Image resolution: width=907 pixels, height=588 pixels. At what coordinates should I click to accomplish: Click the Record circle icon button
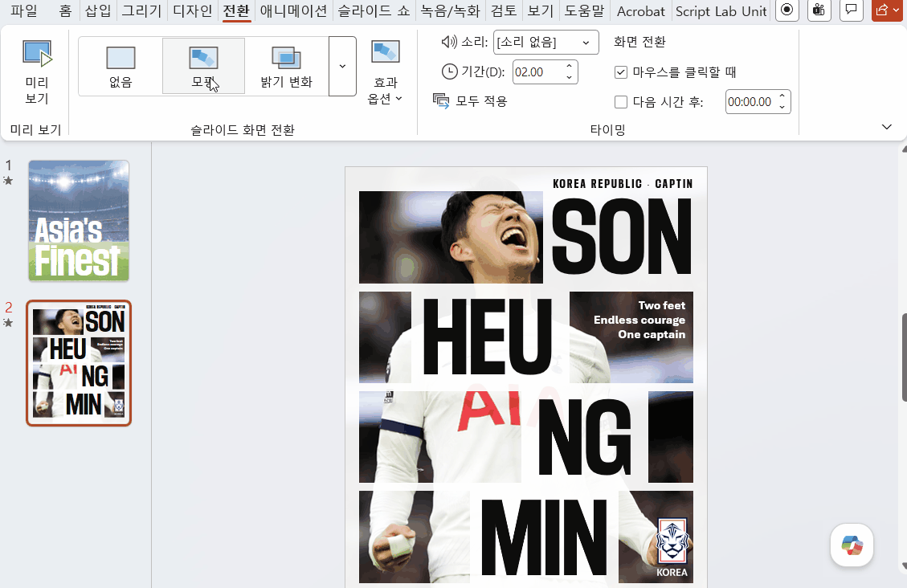point(786,10)
